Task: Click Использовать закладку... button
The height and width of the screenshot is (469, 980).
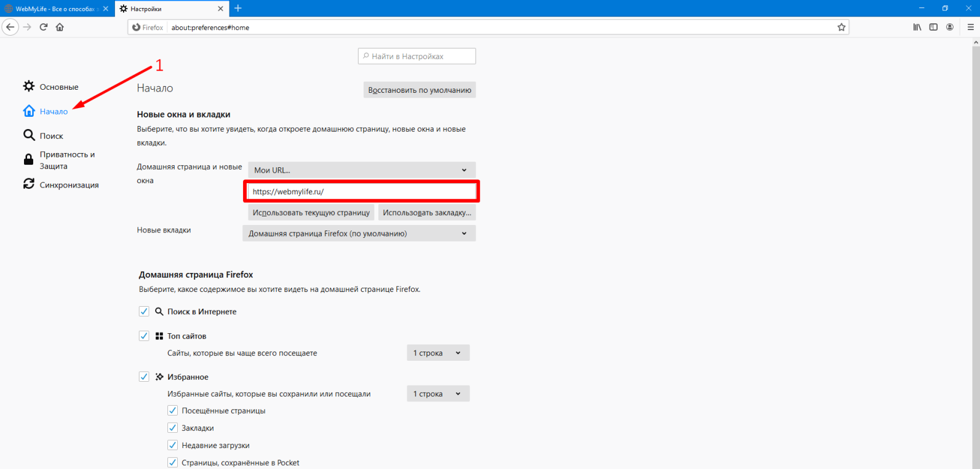Action: pos(427,213)
